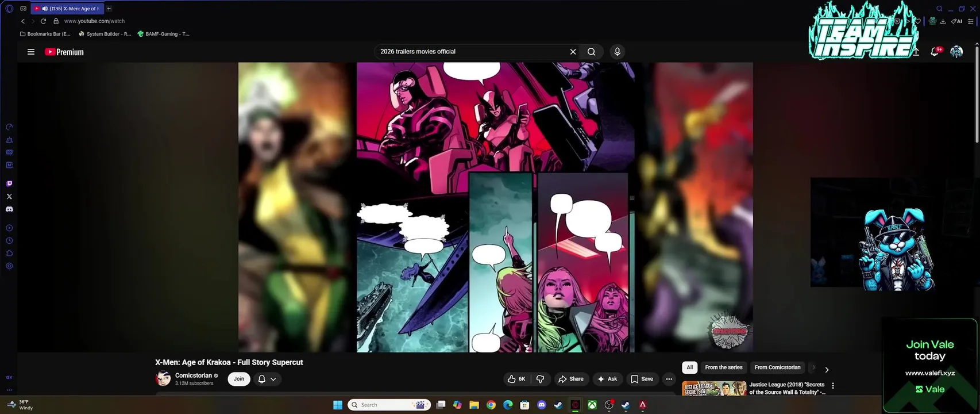Add page to bookmarks heart
980x414 pixels.
(918, 21)
